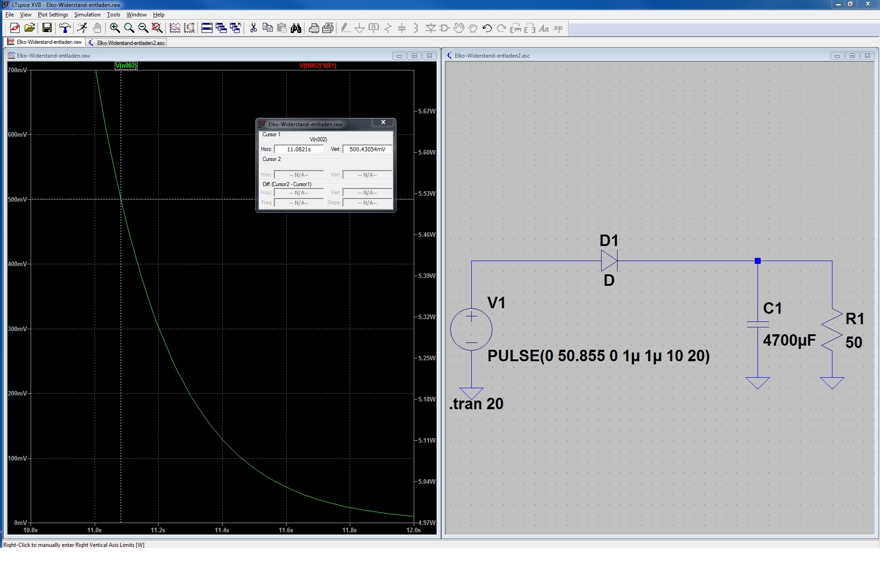Open the Tools menu
Viewport: 880px width, 588px height.
pos(113,15)
